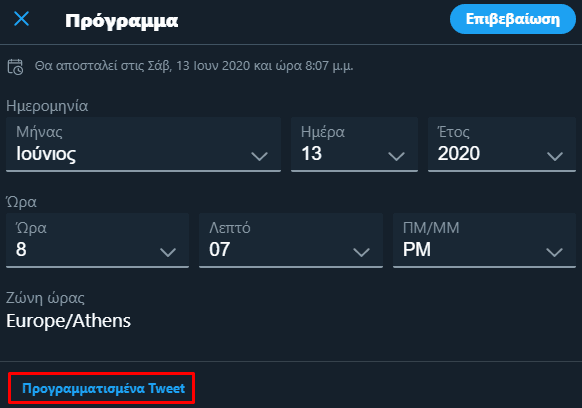Click the Ζώνη ώρας label
Screen dimensions: 582x408
45,298
